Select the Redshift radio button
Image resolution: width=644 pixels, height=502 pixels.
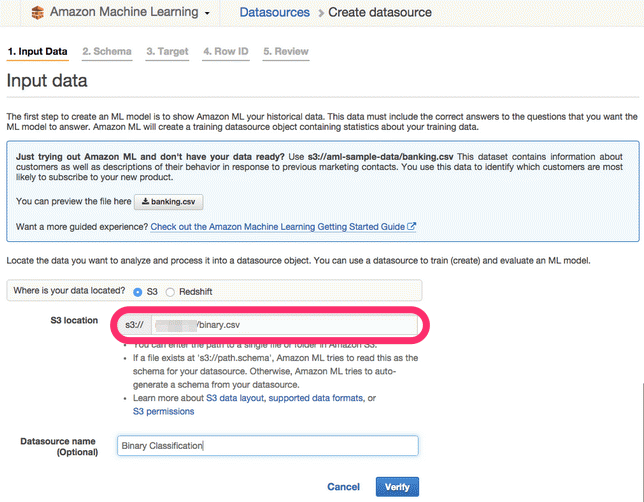click(170, 292)
